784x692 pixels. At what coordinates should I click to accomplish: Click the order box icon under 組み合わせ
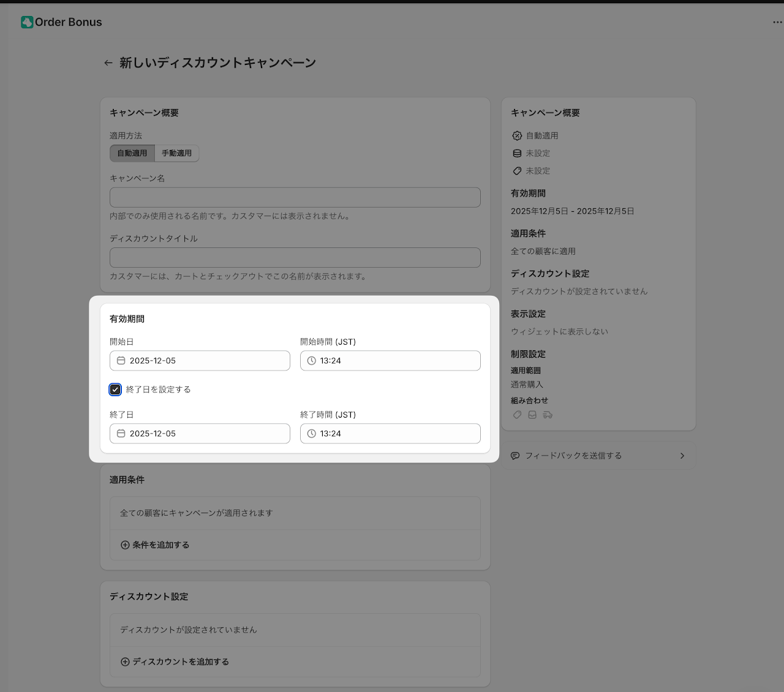[532, 415]
